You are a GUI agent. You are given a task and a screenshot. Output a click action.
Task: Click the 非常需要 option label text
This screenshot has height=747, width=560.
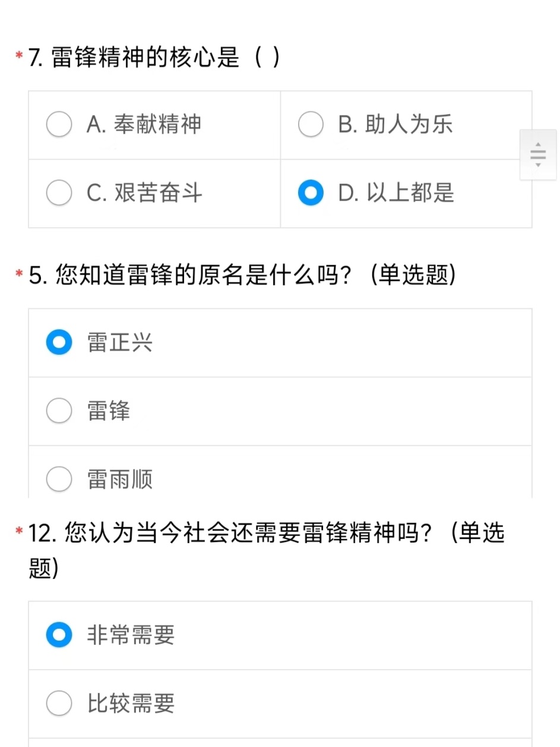coord(131,635)
